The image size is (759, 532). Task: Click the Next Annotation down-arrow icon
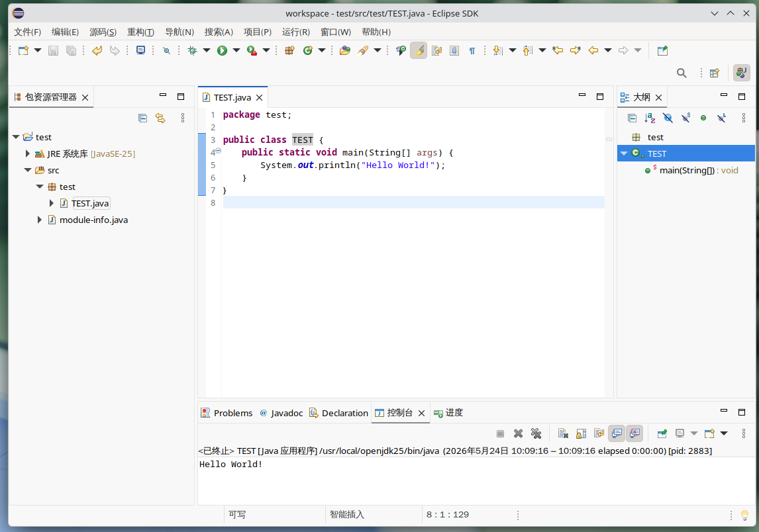pyautogui.click(x=497, y=50)
